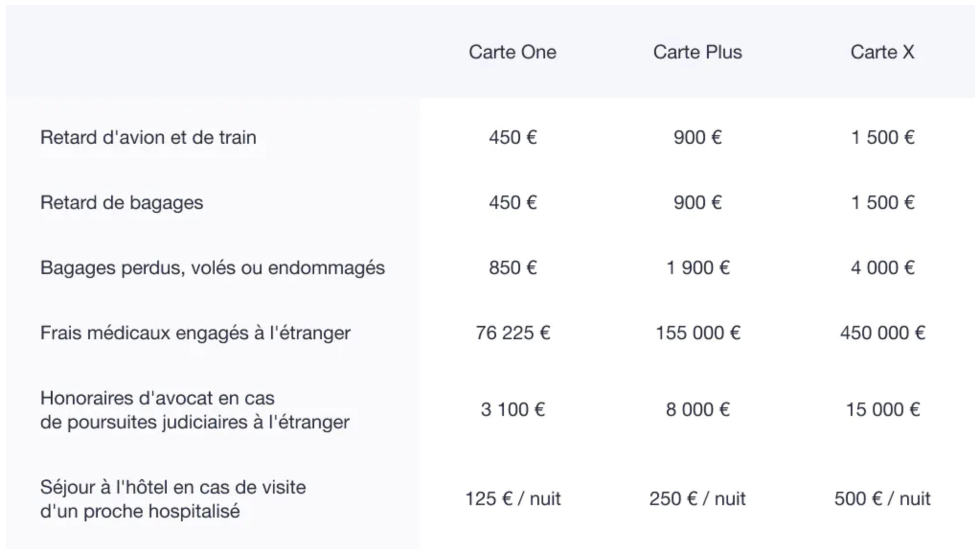Click the Carte X column header
This screenshot has height=553, width=980.
click(882, 52)
